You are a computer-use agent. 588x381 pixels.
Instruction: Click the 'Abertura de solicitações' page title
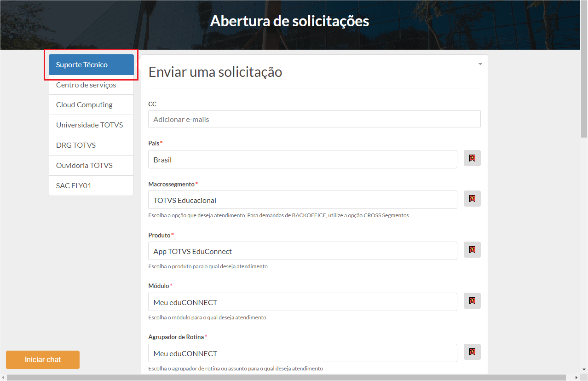coord(289,21)
